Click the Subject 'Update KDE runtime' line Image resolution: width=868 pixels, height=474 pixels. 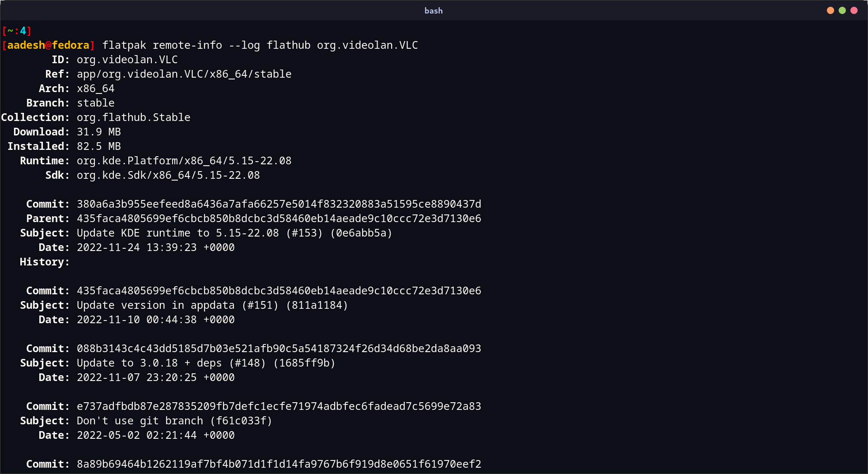point(234,232)
